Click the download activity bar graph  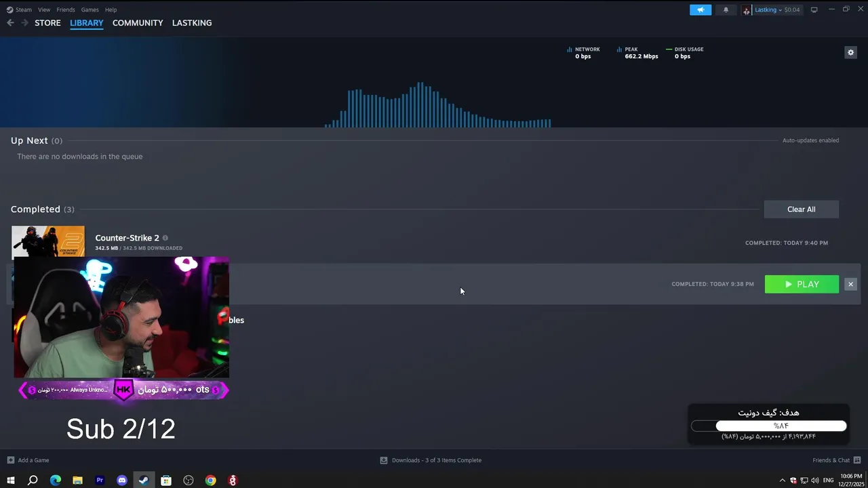point(438,104)
